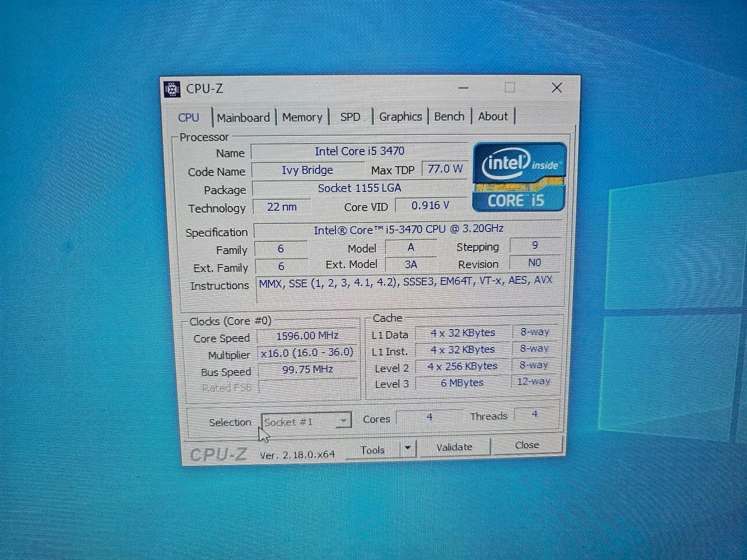Click the maximize button in the title bar
Screen dimensions: 747x560
pos(510,87)
